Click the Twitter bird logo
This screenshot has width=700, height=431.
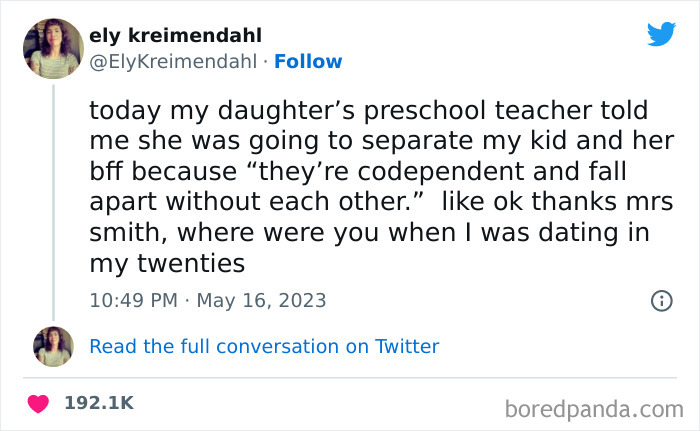661,35
